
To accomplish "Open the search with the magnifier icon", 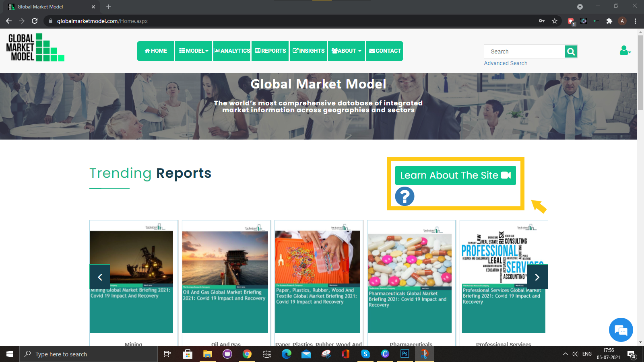I will point(571,51).
